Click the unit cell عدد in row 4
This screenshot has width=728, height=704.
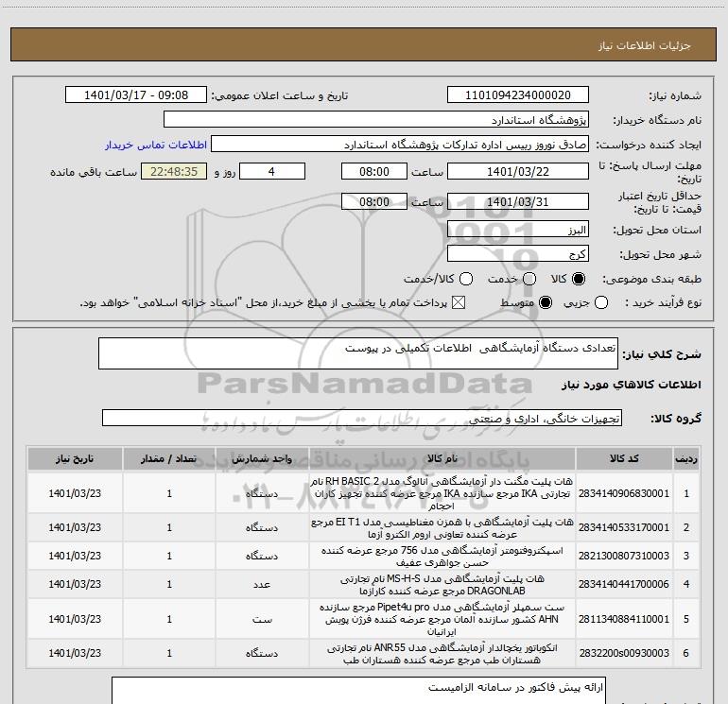point(262,584)
